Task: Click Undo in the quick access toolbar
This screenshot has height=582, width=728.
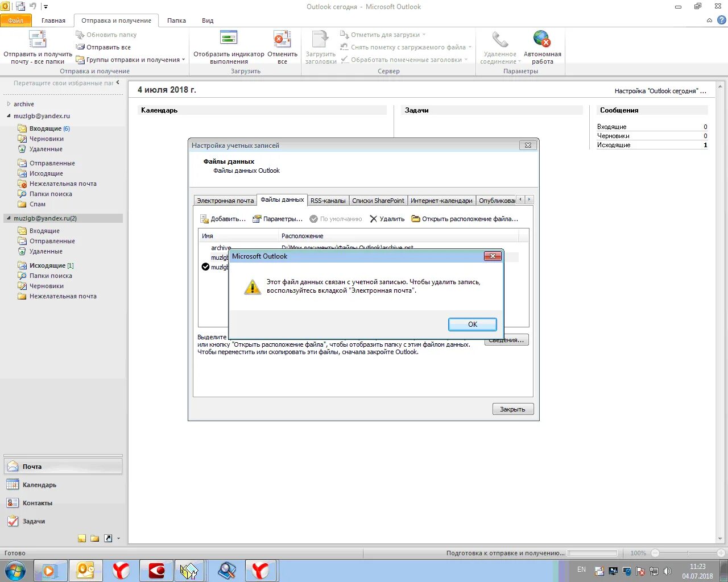Action: point(33,6)
